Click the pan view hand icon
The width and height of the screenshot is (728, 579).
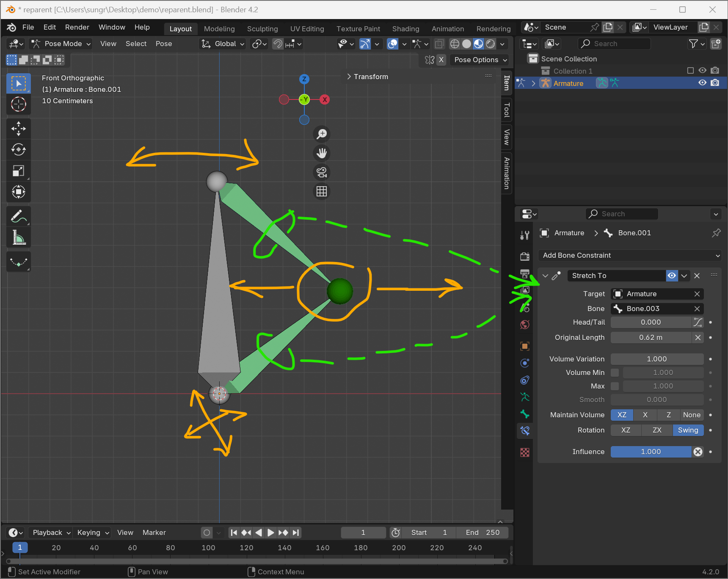coord(322,153)
